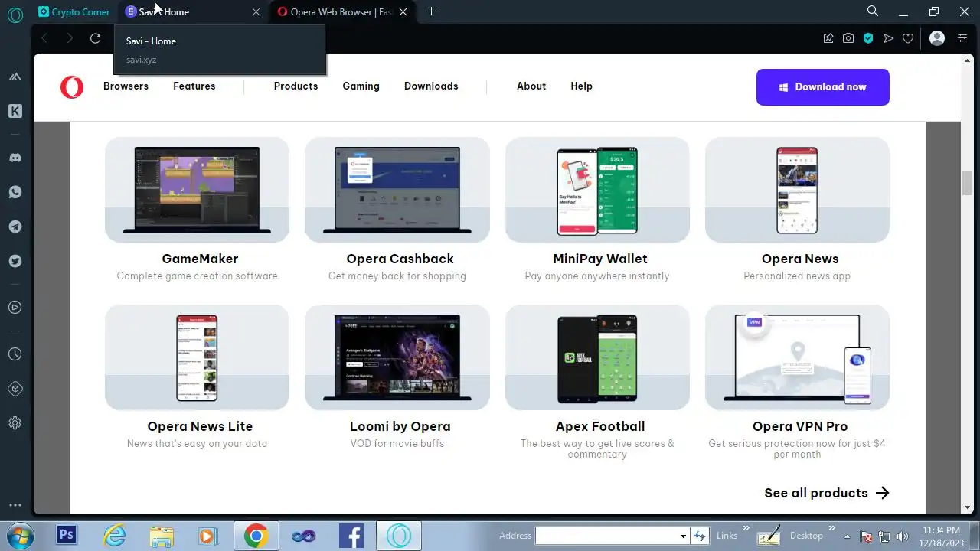This screenshot has width=980, height=551.
Task: Open the Opera News Lite phone image
Action: click(x=197, y=357)
